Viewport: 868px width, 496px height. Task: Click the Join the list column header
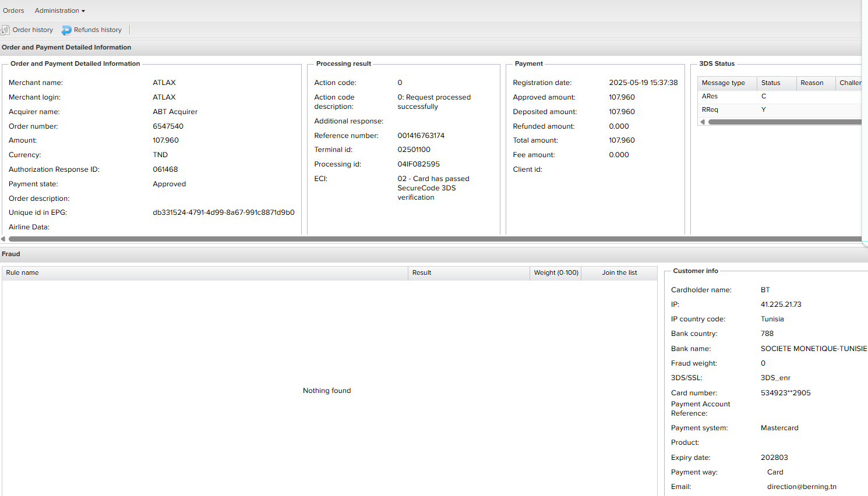point(619,272)
